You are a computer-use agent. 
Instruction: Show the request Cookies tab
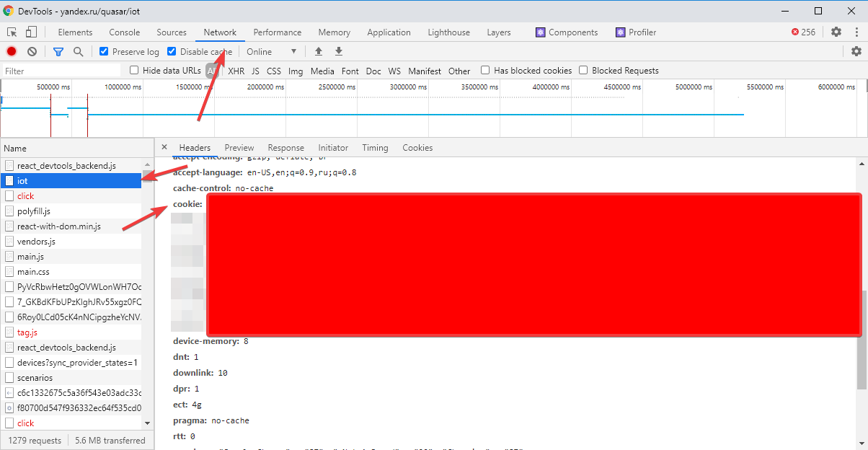[417, 148]
